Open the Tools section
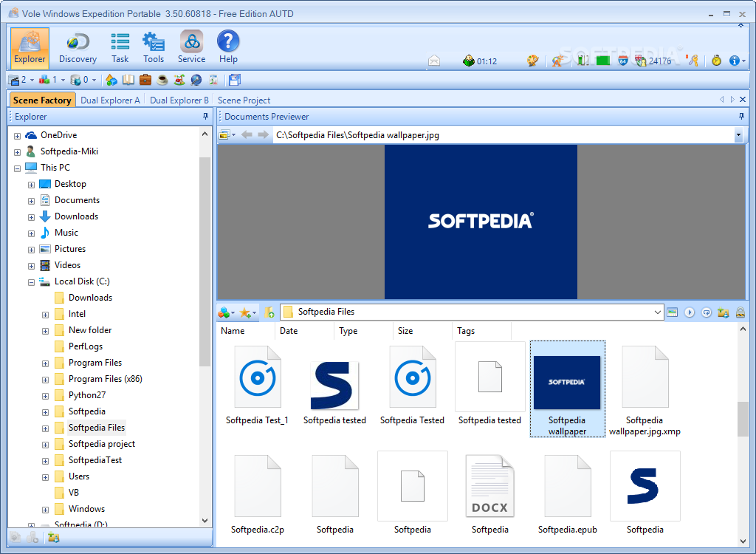Screen dimensions: 756x554 pos(154,47)
